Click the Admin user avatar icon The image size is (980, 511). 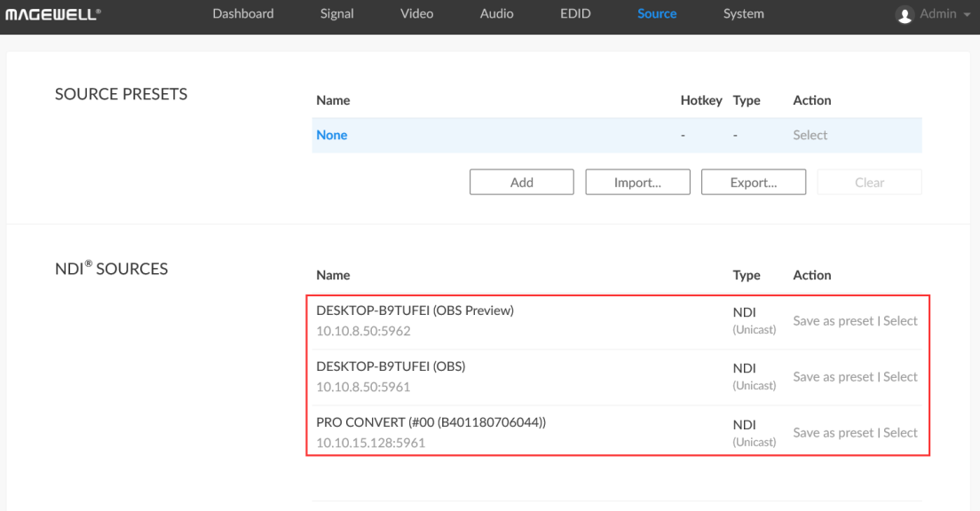(905, 15)
